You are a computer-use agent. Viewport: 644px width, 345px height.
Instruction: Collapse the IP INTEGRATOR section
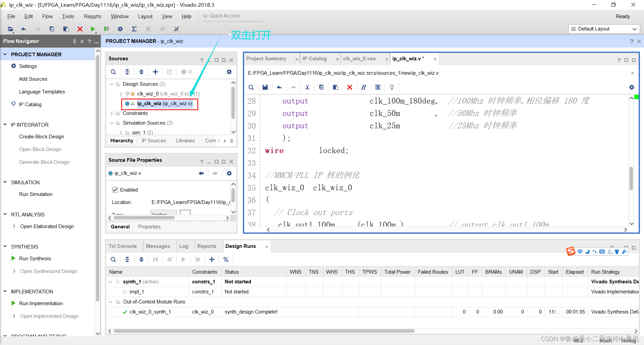tap(5, 125)
